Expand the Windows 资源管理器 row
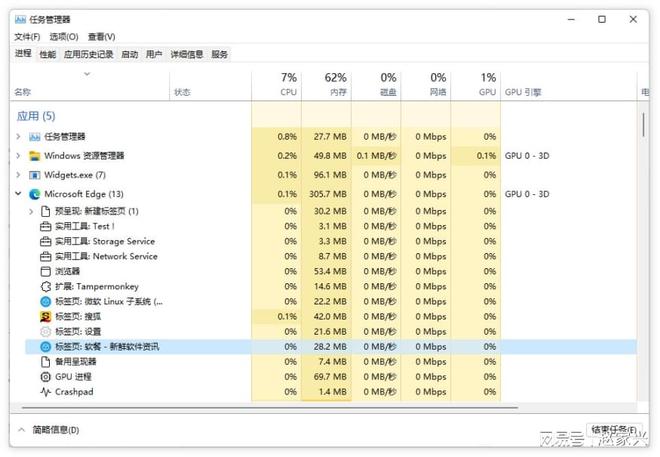The height and width of the screenshot is (457, 660). pyautogui.click(x=18, y=156)
